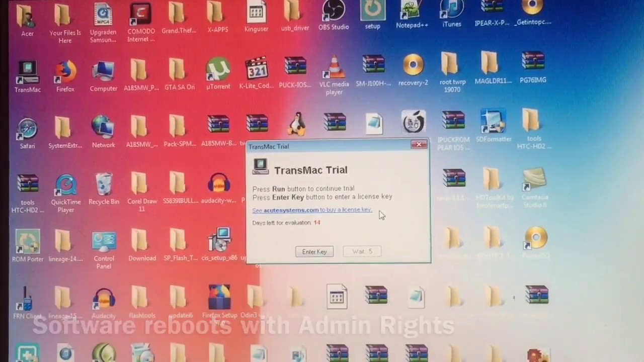Launch Notepad++ from desktop
Image resolution: width=644 pixels, height=362 pixels.
(x=412, y=15)
